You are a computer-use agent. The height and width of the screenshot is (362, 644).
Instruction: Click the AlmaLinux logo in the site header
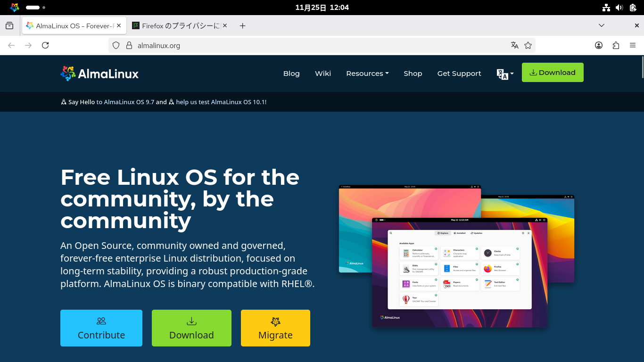[x=99, y=74]
